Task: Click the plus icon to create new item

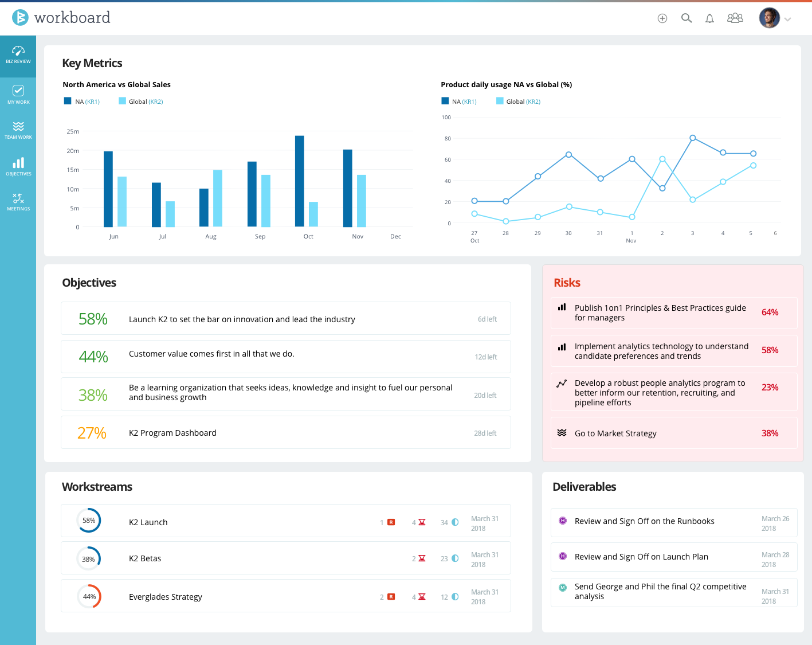Action: click(x=662, y=18)
